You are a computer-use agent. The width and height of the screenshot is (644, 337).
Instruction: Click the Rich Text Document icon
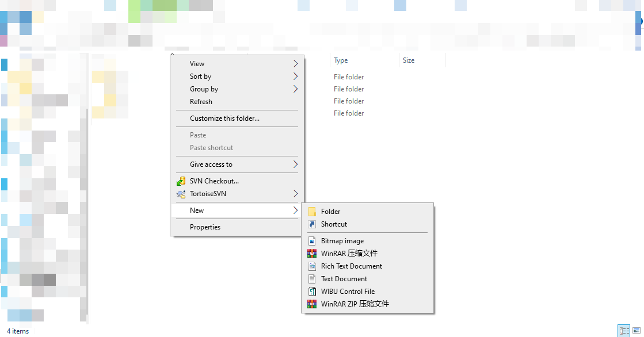[312, 266]
